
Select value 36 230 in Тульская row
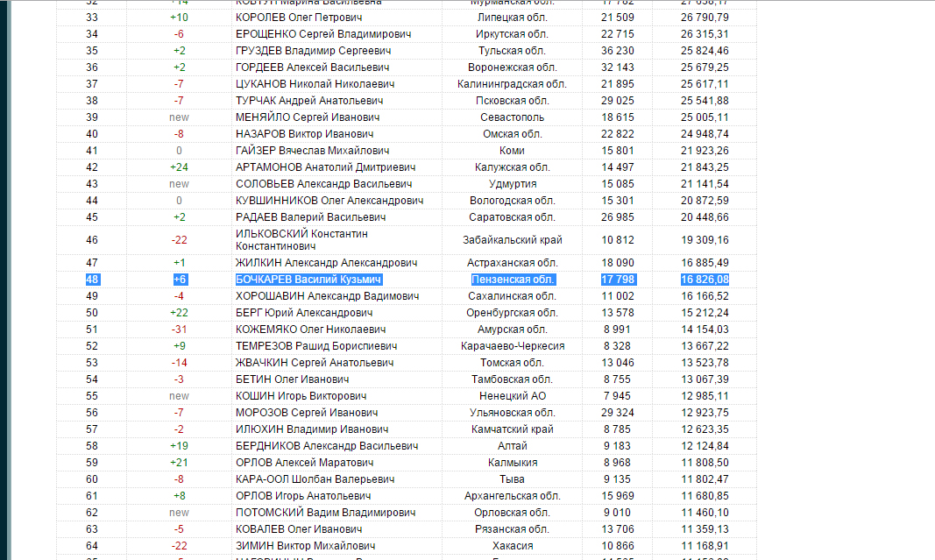coord(618,51)
